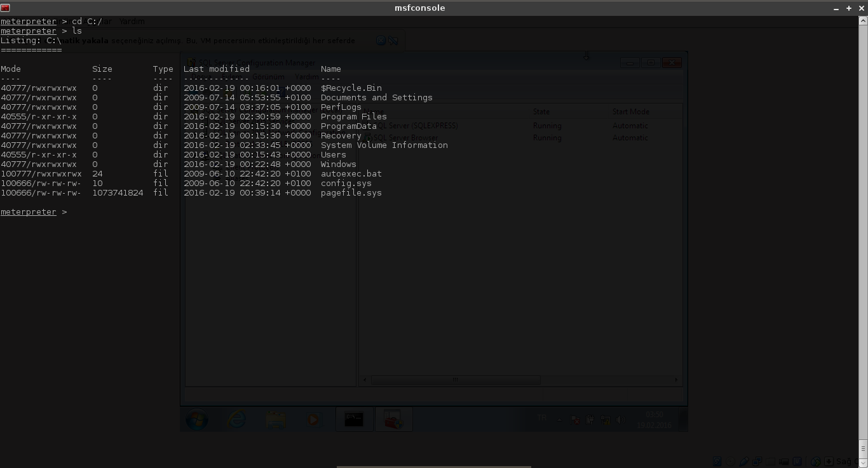868x468 pixels.
Task: Open Windows Media Player taskbar icon
Action: click(x=313, y=420)
